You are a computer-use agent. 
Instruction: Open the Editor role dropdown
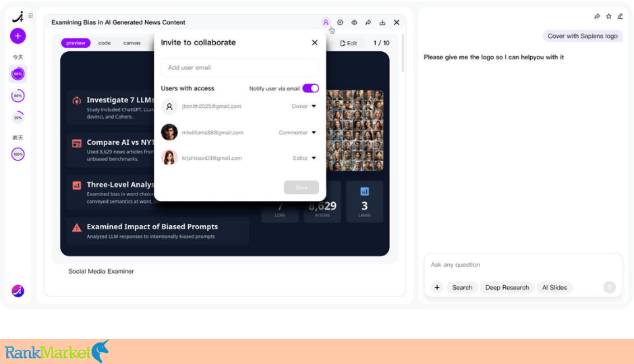click(x=304, y=158)
